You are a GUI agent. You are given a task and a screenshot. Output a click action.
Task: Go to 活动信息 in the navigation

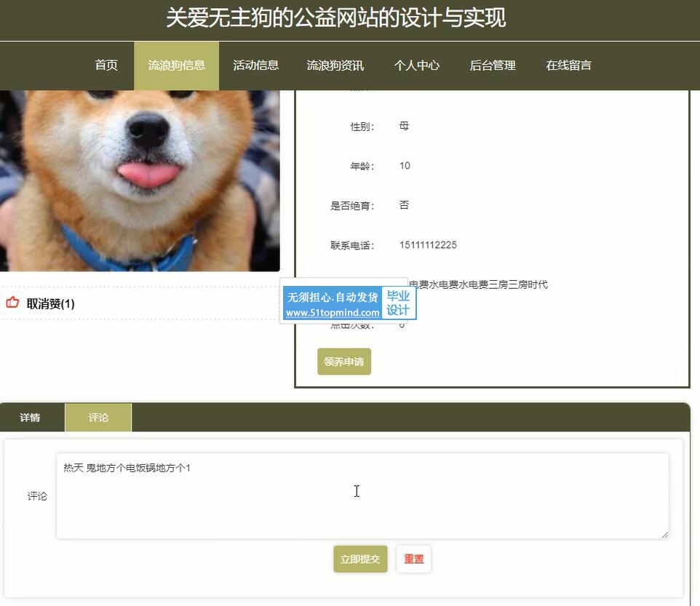point(256,65)
